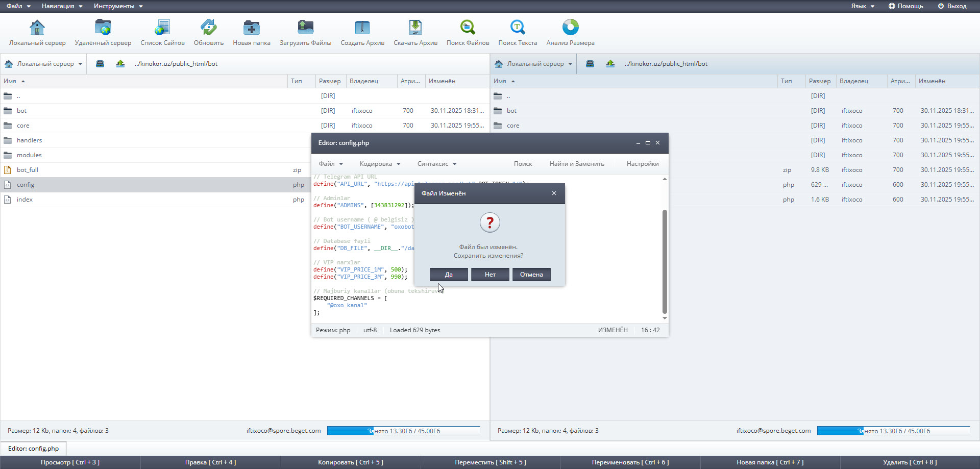Decline saving with the Нет button
Image resolution: width=980 pixels, height=469 pixels.
pyautogui.click(x=490, y=275)
